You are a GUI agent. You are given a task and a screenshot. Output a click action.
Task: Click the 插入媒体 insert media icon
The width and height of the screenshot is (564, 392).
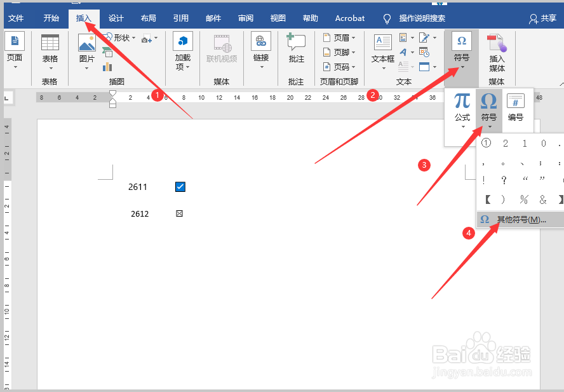pos(497,43)
